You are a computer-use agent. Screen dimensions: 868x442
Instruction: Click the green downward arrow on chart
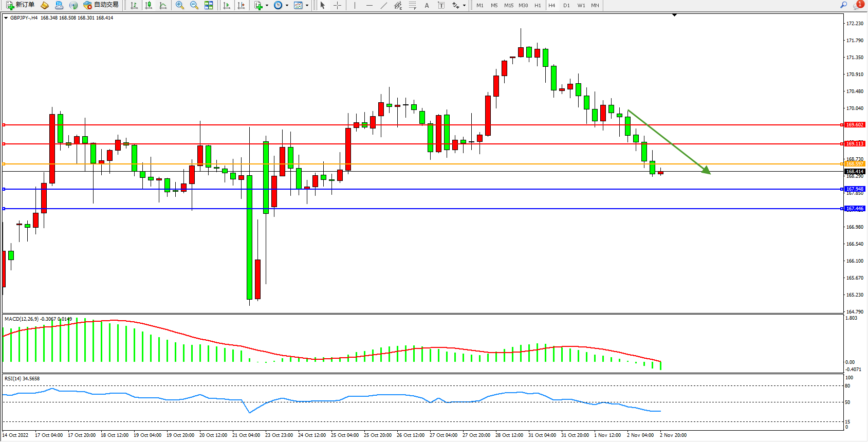[669, 142]
